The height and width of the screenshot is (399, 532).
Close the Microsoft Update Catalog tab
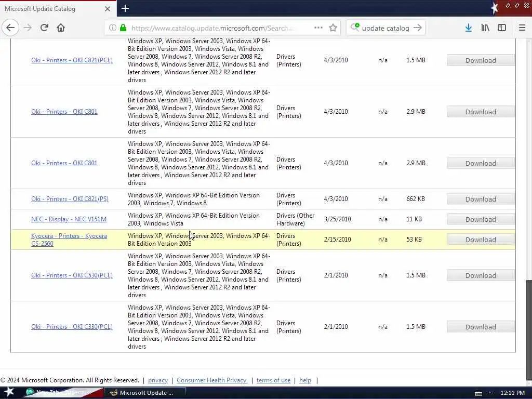coord(108,9)
